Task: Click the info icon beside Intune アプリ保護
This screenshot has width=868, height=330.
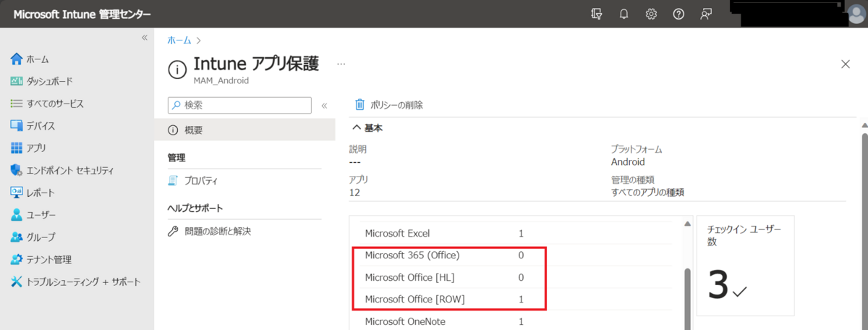Action: pyautogui.click(x=176, y=69)
